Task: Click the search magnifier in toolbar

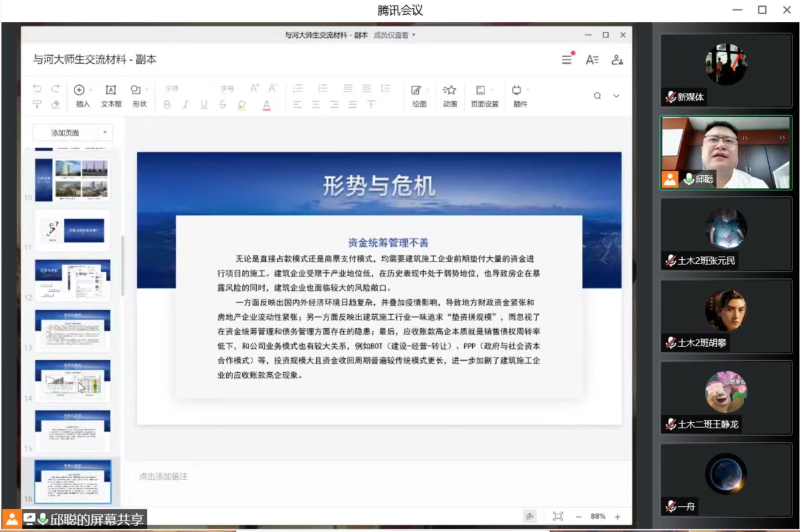Action: click(597, 96)
